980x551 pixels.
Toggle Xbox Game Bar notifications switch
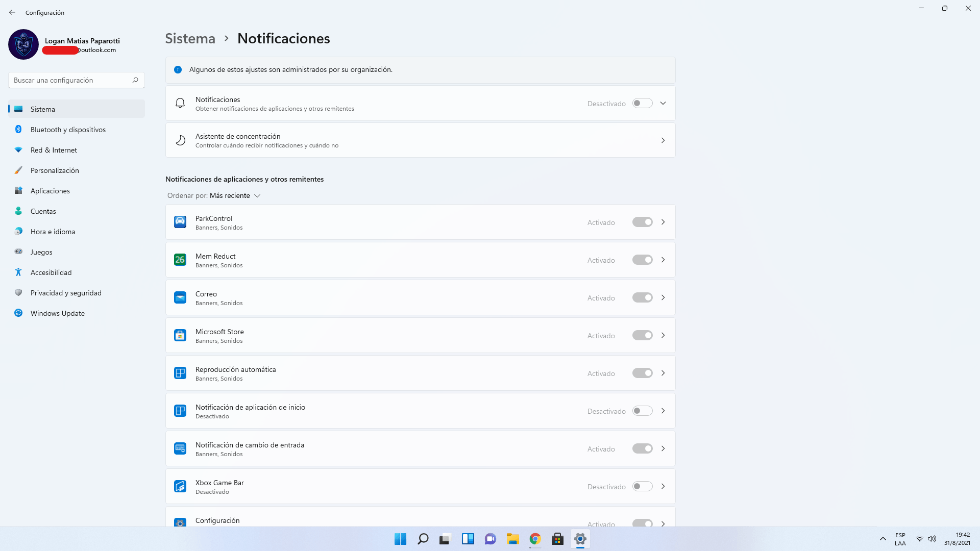pos(642,486)
